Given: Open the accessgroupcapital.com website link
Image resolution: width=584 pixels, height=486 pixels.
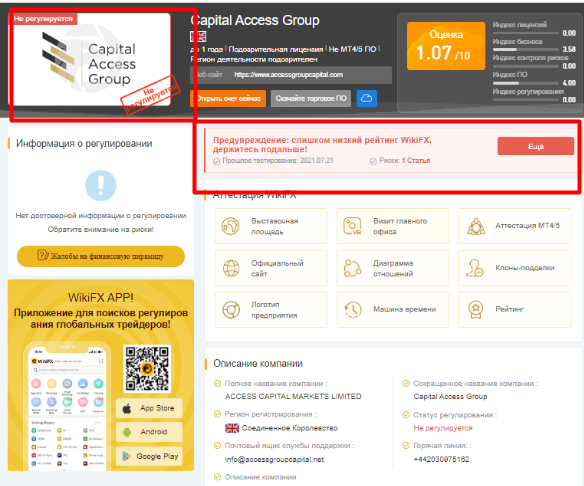Looking at the screenshot, I should (289, 75).
